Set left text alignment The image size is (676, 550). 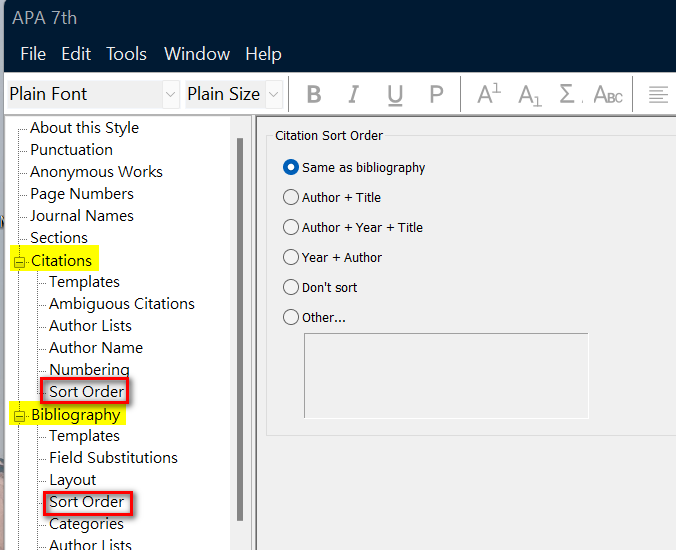[658, 94]
